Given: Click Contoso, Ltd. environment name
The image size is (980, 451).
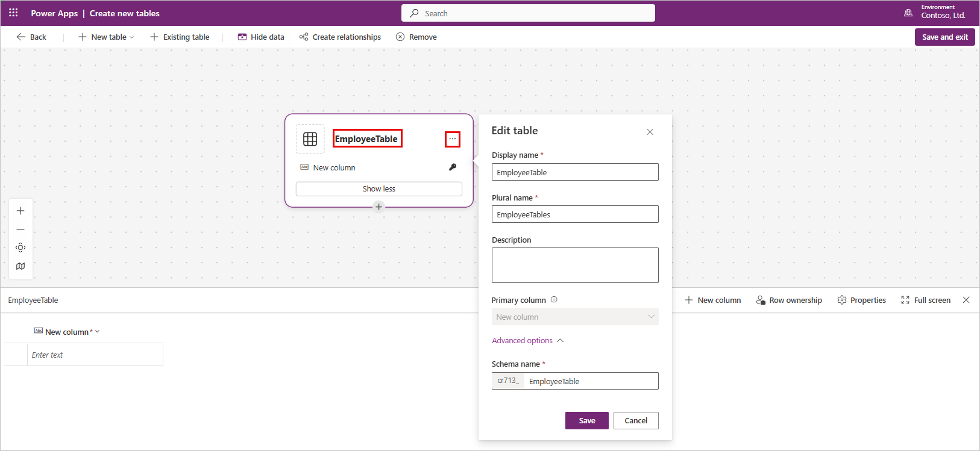Looking at the screenshot, I should click(x=943, y=16).
